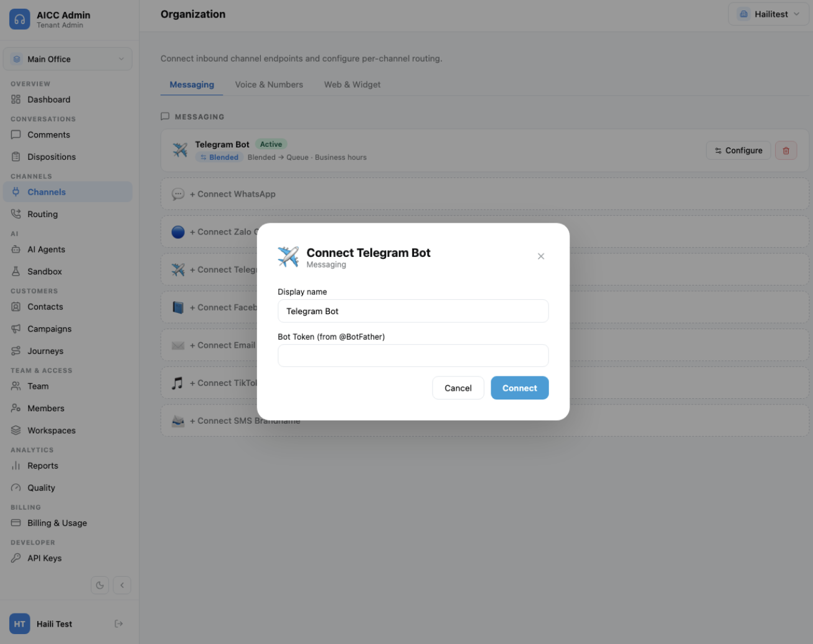Image resolution: width=813 pixels, height=644 pixels.
Task: Go to Comments in the sidebar
Action: [x=68, y=134]
